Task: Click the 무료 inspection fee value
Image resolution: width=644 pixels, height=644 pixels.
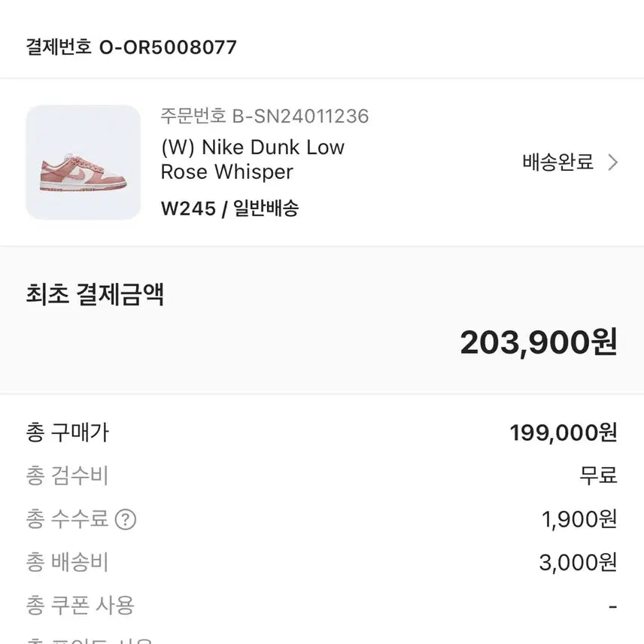Action: (x=598, y=475)
